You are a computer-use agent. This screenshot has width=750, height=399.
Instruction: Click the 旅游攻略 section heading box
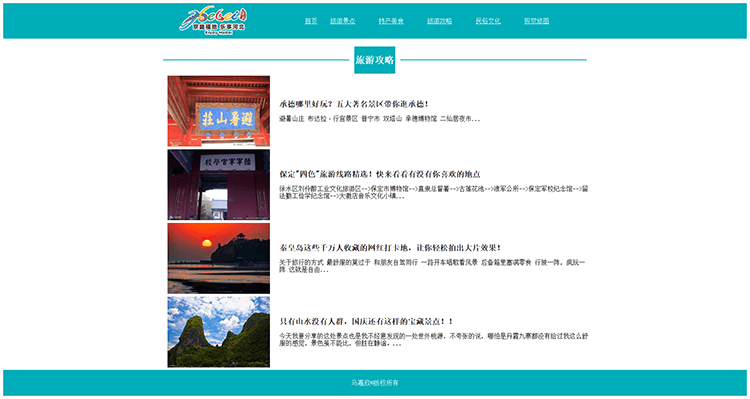click(375, 60)
